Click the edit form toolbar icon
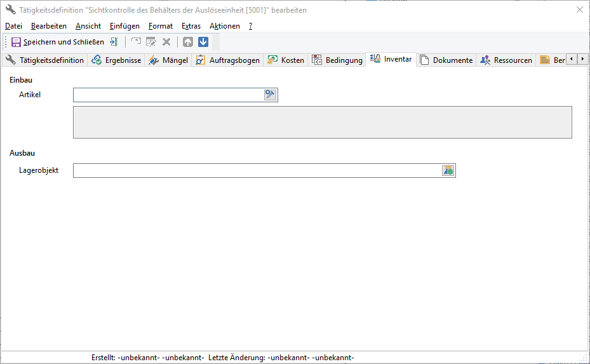Screen dimensions: 590x364 coord(151,42)
